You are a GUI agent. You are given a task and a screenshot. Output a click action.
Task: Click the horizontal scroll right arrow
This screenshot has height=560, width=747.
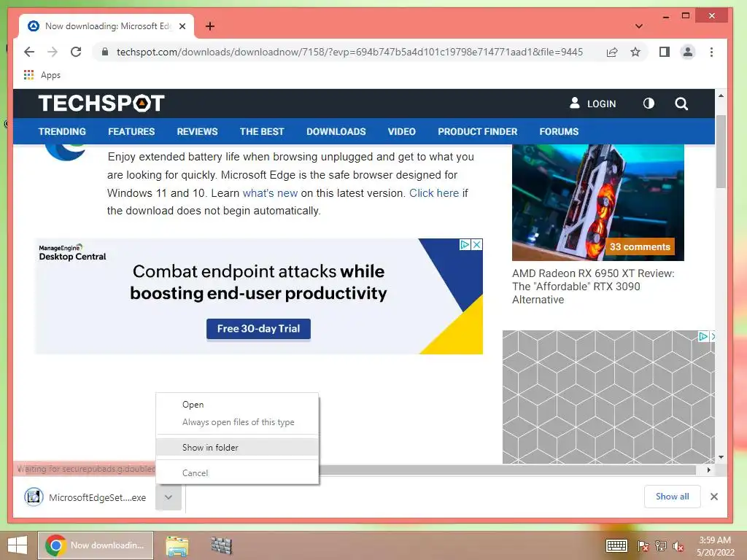[x=709, y=470]
